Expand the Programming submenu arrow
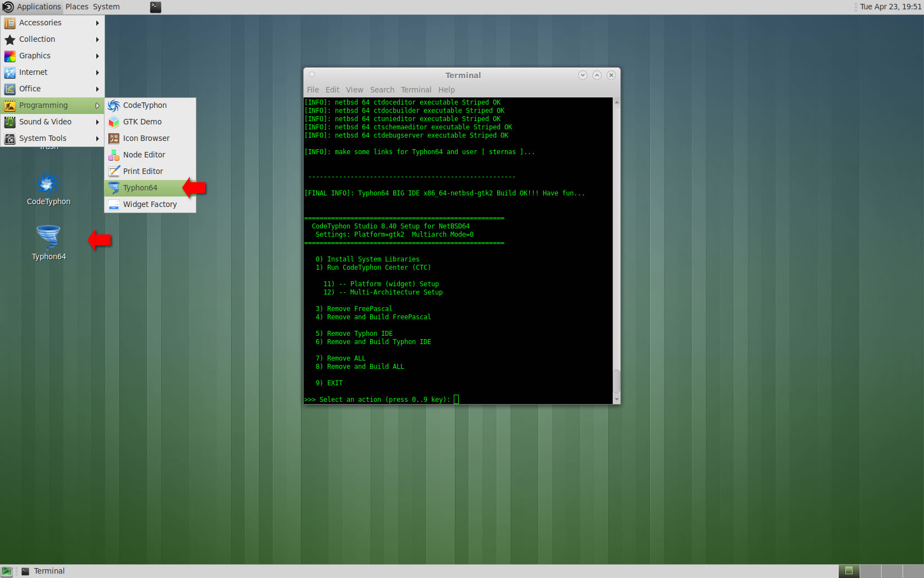The width and height of the screenshot is (924, 578). coord(97,105)
